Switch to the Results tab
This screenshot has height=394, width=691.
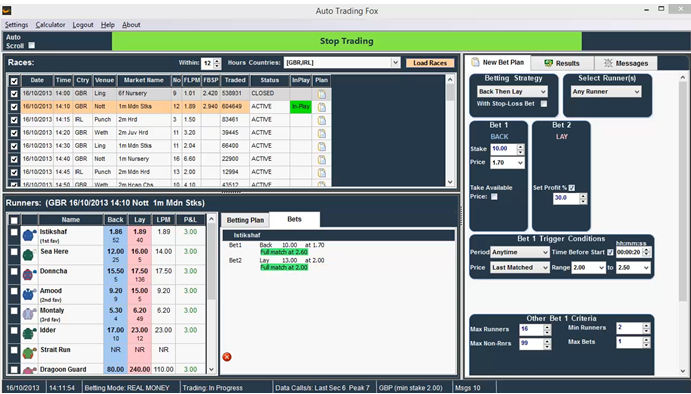pyautogui.click(x=562, y=63)
